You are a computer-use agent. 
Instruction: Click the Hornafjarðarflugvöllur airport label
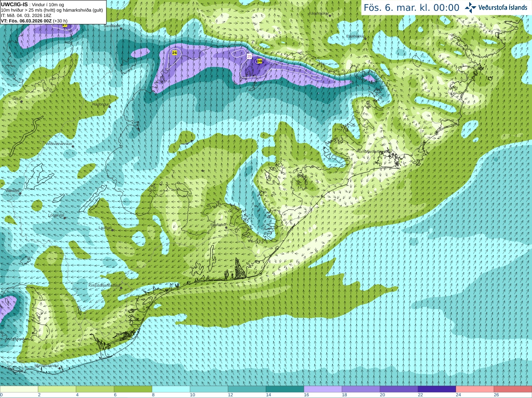click(x=374, y=152)
